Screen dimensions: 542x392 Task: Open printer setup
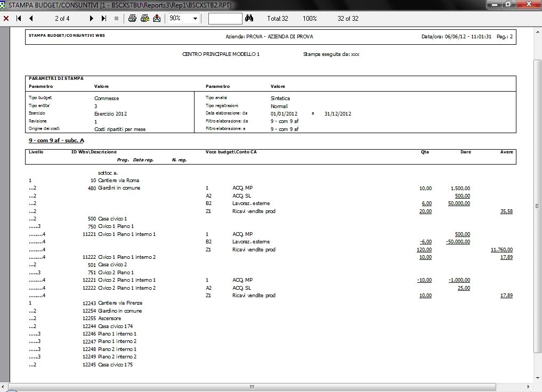[144, 19]
